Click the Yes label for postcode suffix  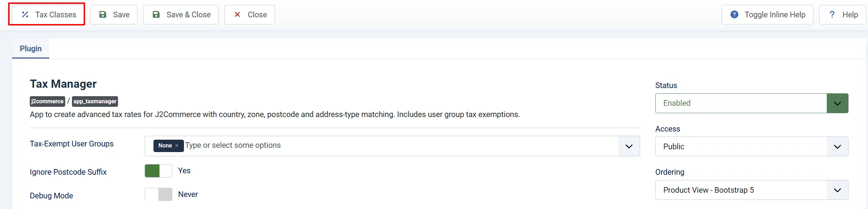184,171
